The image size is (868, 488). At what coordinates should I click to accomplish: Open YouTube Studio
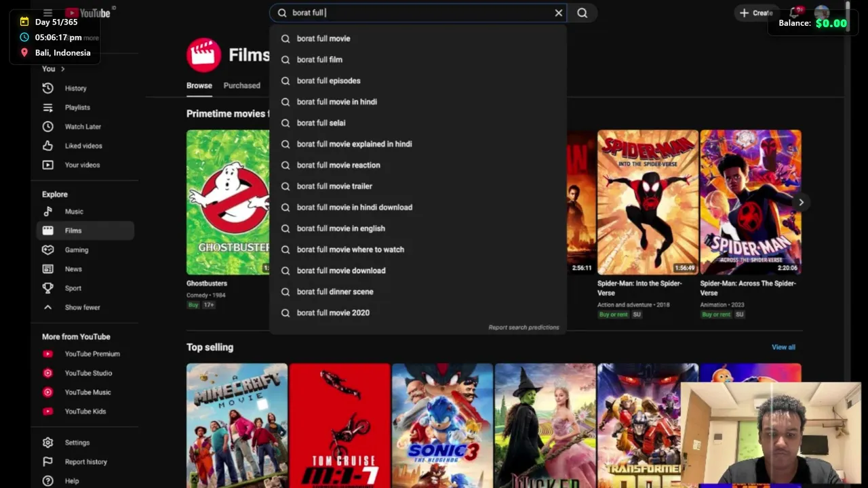85,373
